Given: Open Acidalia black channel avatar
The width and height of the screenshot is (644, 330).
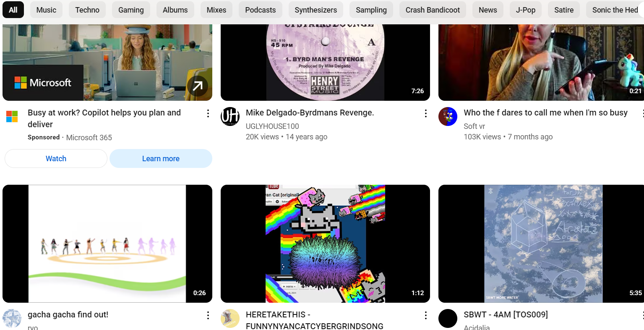Looking at the screenshot, I should [448, 318].
